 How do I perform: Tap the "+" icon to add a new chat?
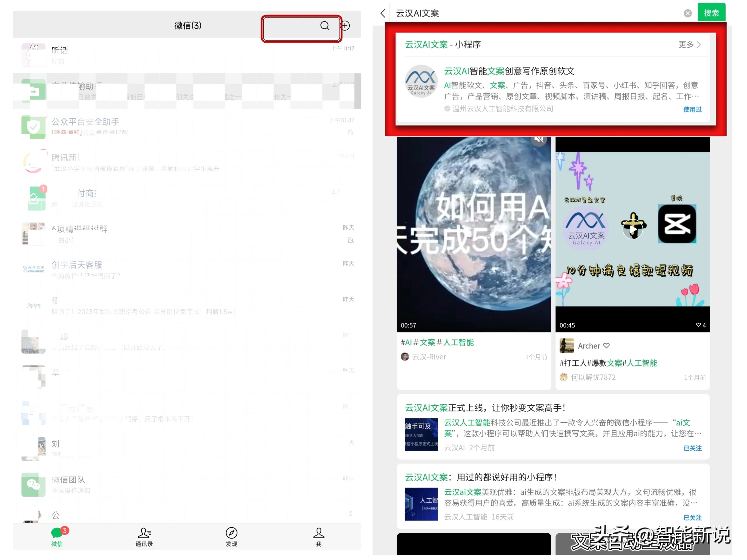[x=345, y=26]
